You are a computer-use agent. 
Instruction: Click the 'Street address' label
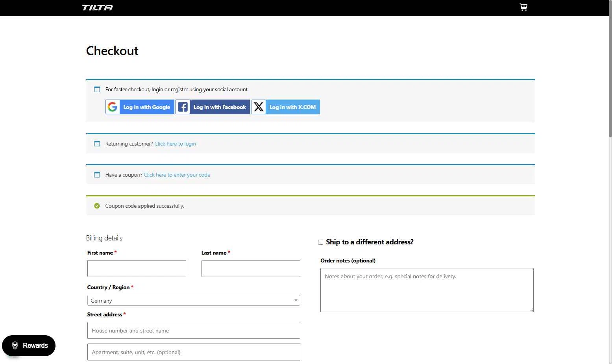click(106, 314)
